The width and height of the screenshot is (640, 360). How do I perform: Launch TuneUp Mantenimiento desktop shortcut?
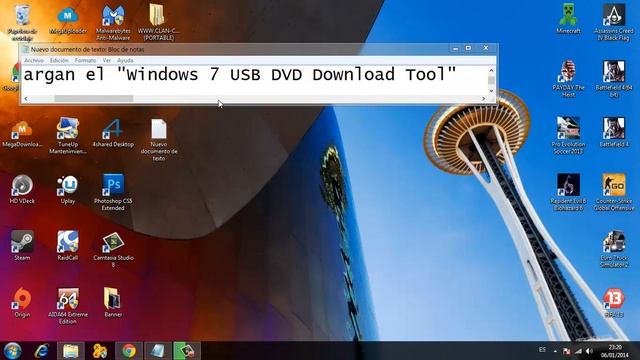coord(68,137)
